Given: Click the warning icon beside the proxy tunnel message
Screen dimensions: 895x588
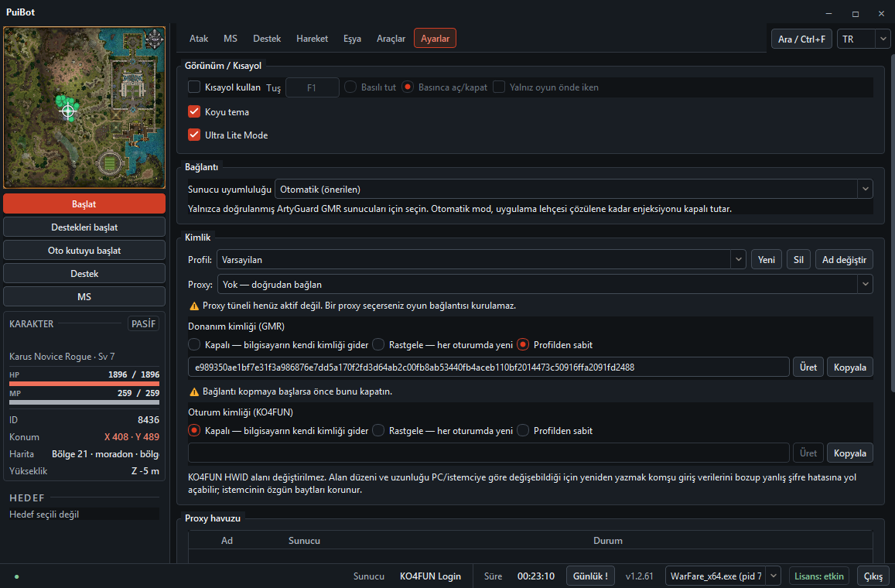Looking at the screenshot, I should 194,306.
